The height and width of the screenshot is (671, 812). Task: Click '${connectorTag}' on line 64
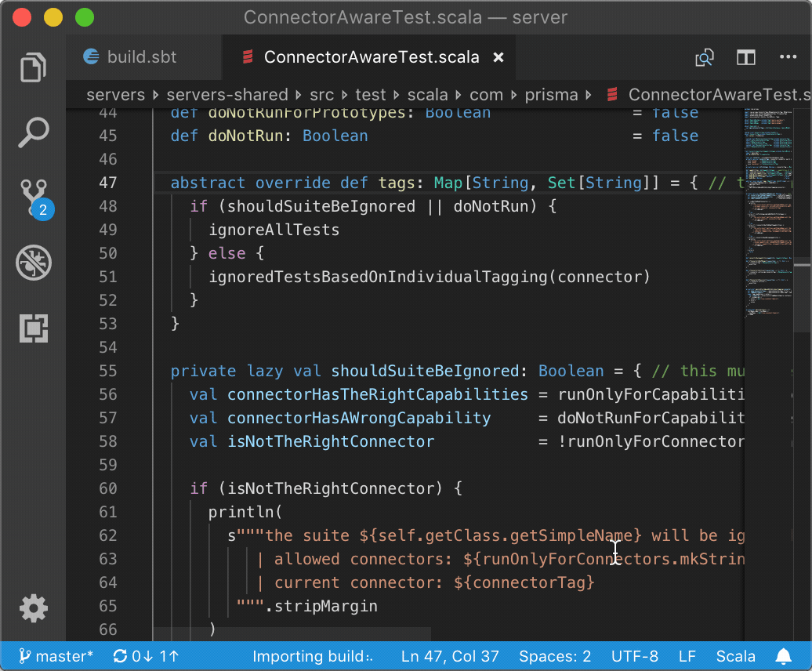524,582
